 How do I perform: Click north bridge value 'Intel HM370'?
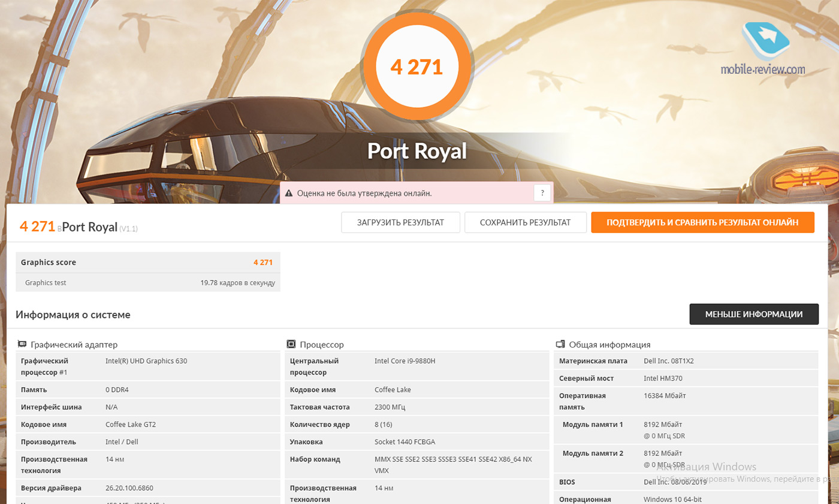coord(663,378)
